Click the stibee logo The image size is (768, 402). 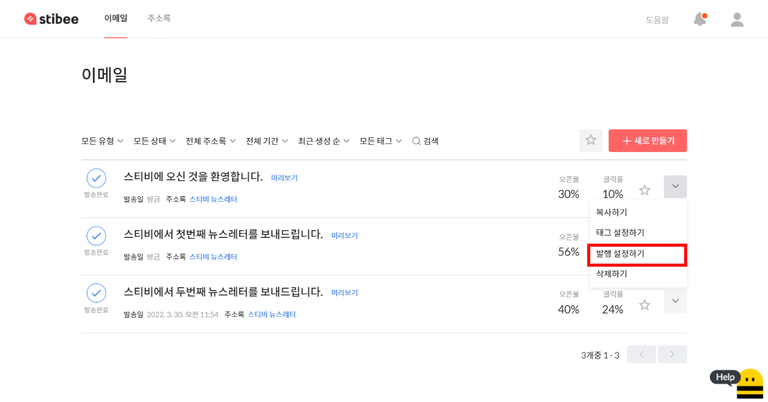tap(51, 19)
